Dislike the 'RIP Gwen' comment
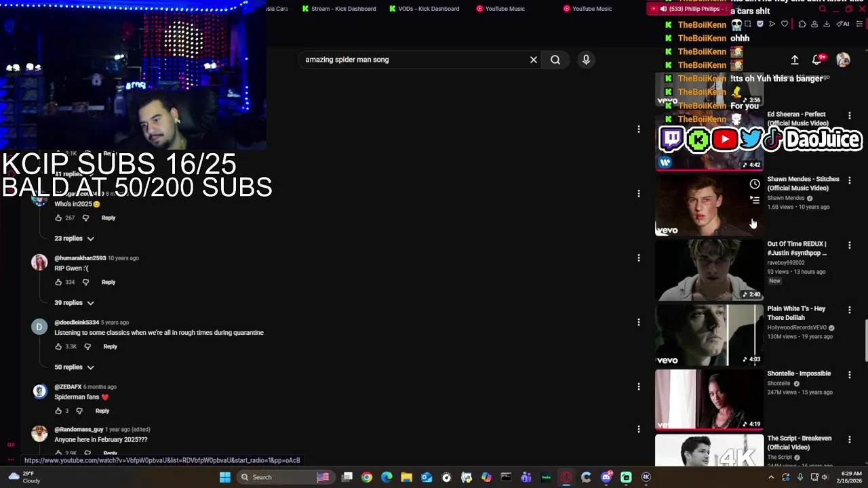 [85, 282]
